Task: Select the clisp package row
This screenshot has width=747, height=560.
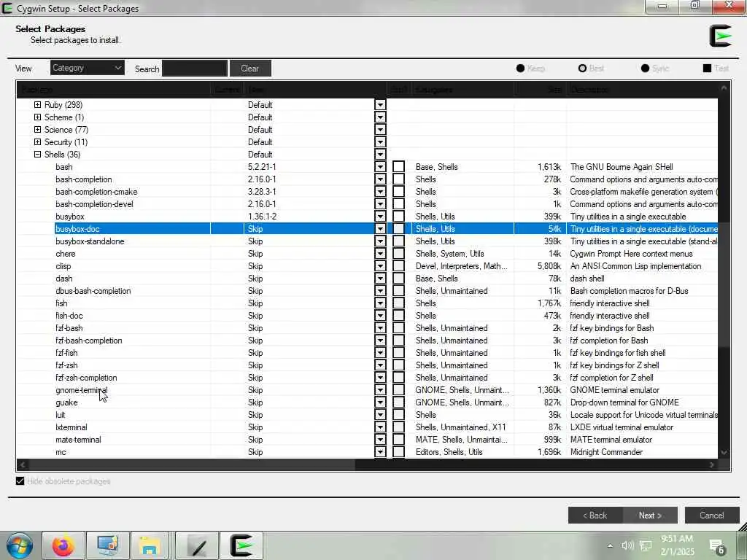Action: 367,265
